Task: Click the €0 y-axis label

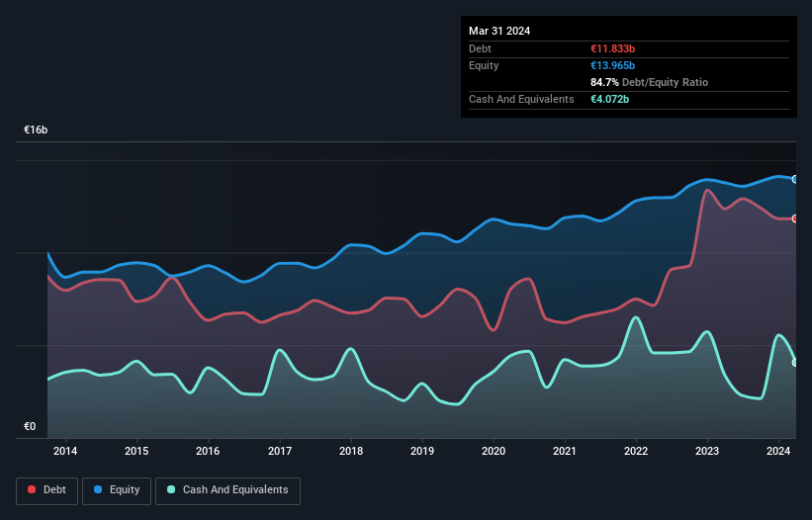Action: click(x=30, y=426)
